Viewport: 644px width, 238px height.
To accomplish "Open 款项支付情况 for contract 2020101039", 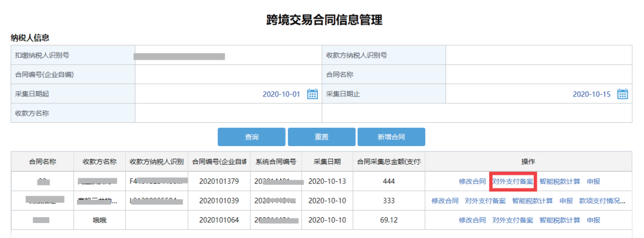I will tap(602, 201).
